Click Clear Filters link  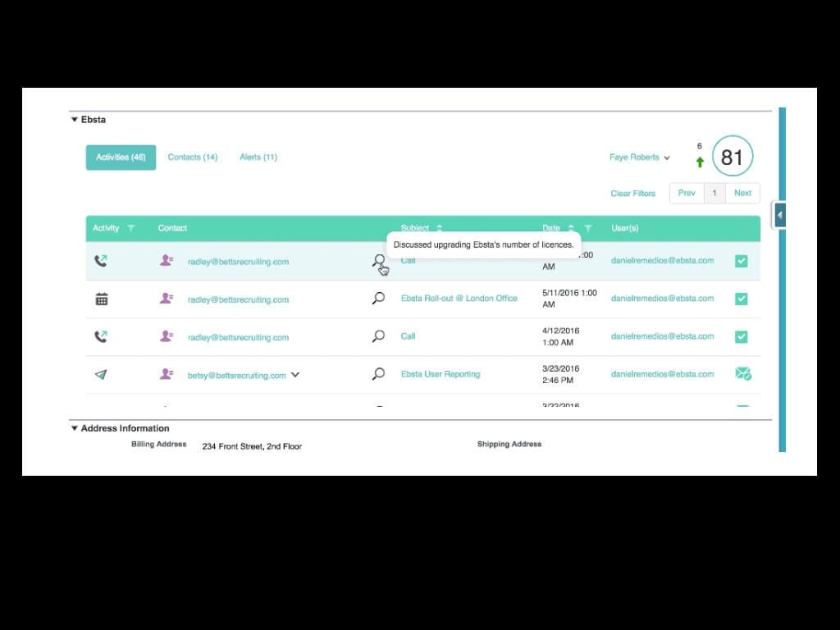coord(632,194)
